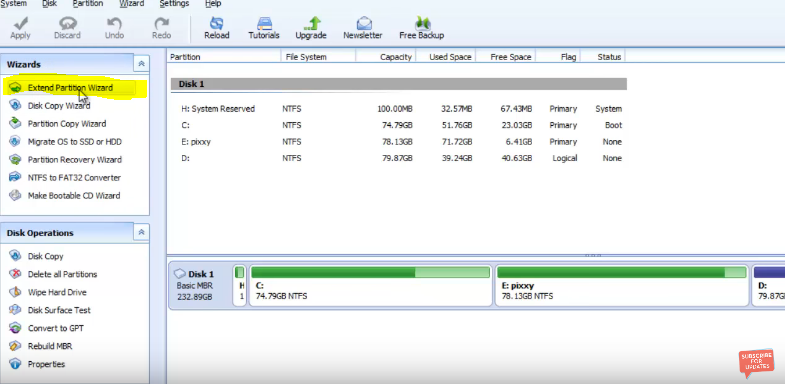
Task: Select Wipe Hard Drive operation
Action: tap(57, 292)
